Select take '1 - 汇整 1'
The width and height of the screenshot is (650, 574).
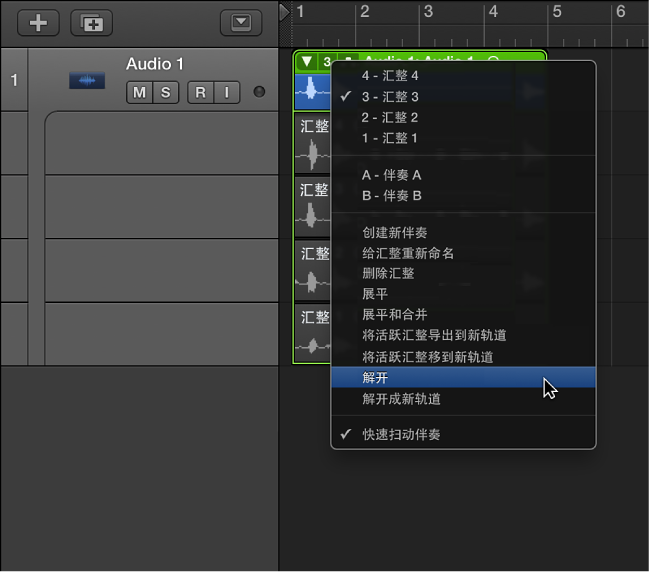click(463, 138)
